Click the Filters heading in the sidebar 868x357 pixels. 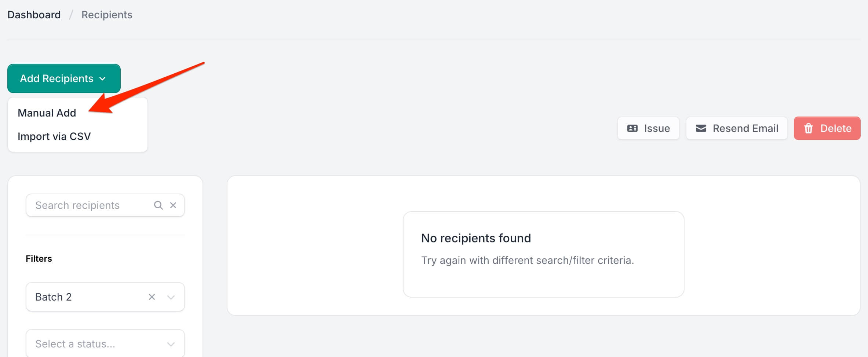point(39,258)
